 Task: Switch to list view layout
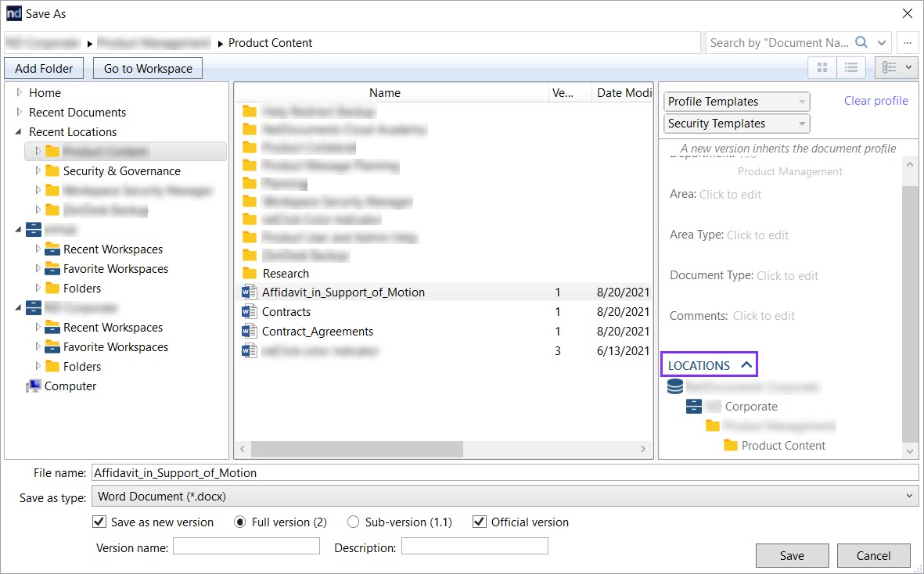pos(851,68)
